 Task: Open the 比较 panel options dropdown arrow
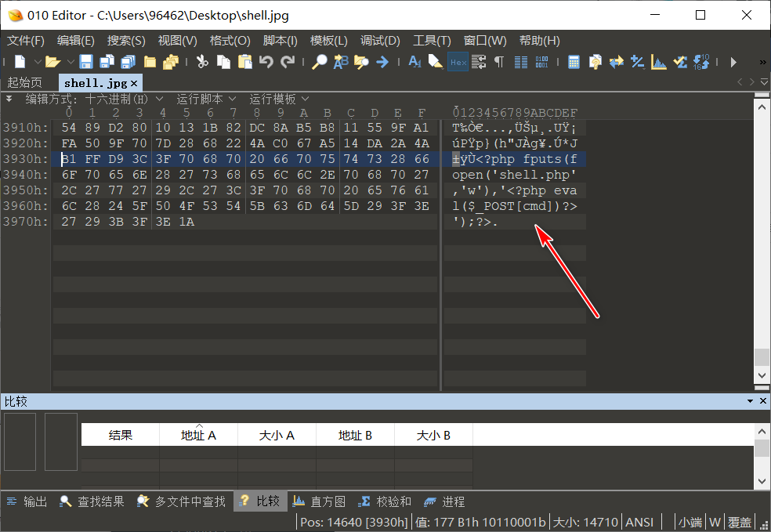(x=750, y=401)
